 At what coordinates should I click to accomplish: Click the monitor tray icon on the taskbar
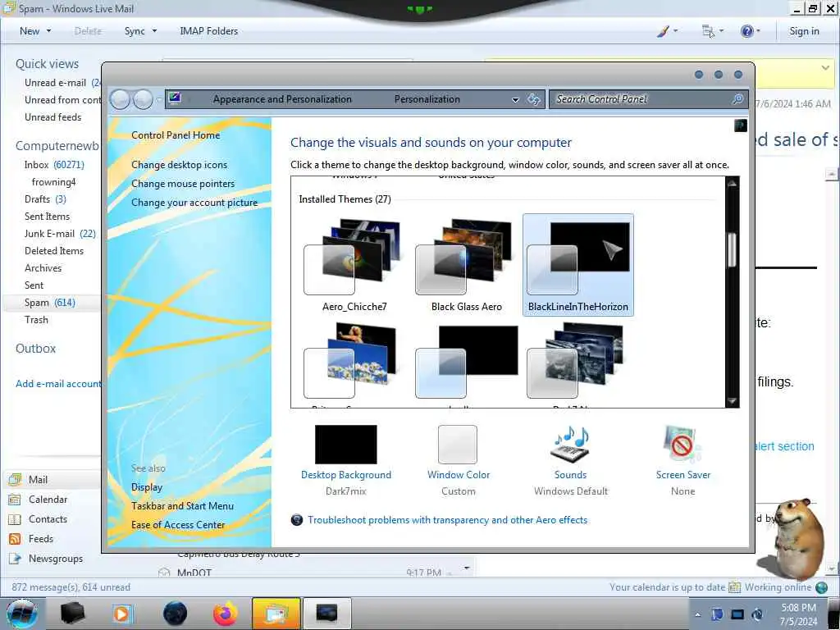tap(737, 614)
